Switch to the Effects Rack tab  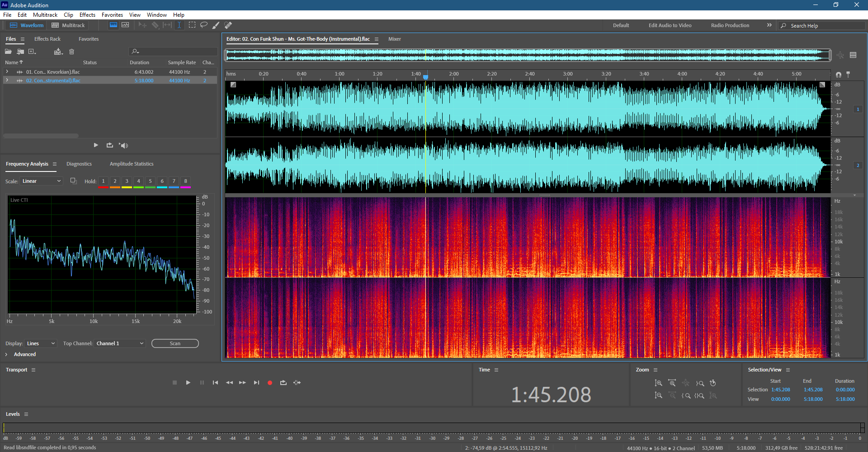click(x=47, y=39)
